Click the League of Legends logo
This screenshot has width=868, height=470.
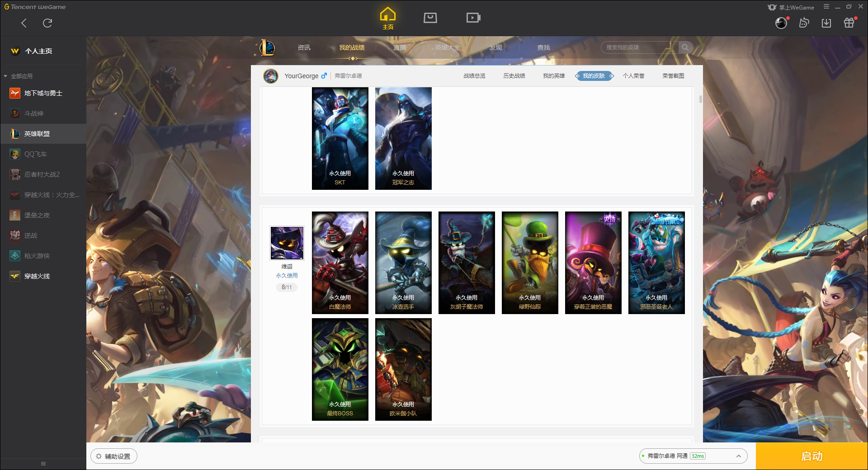point(267,47)
